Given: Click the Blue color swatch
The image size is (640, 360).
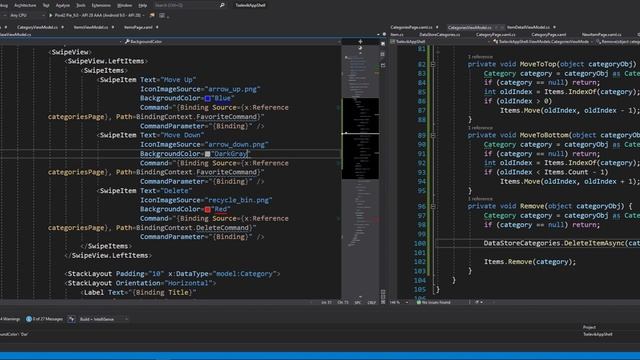Looking at the screenshot, I should pyautogui.click(x=207, y=98).
